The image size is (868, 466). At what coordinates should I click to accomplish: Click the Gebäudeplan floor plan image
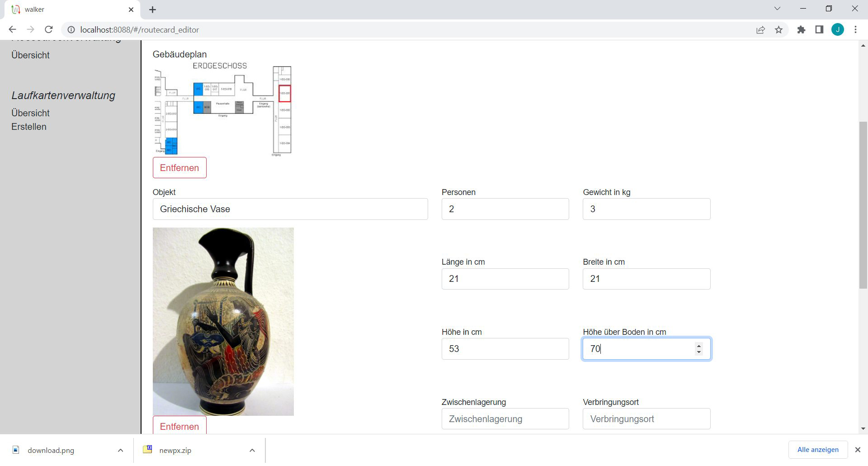223,109
